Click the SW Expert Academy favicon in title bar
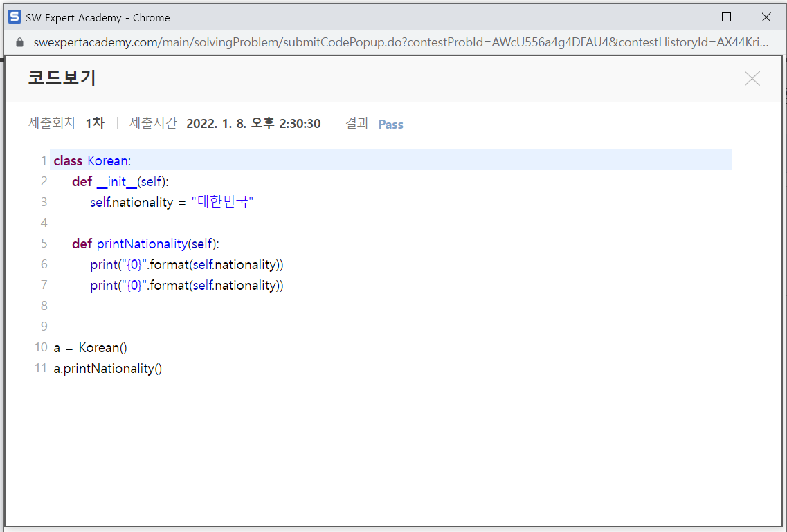This screenshot has height=532, width=787. click(15, 17)
